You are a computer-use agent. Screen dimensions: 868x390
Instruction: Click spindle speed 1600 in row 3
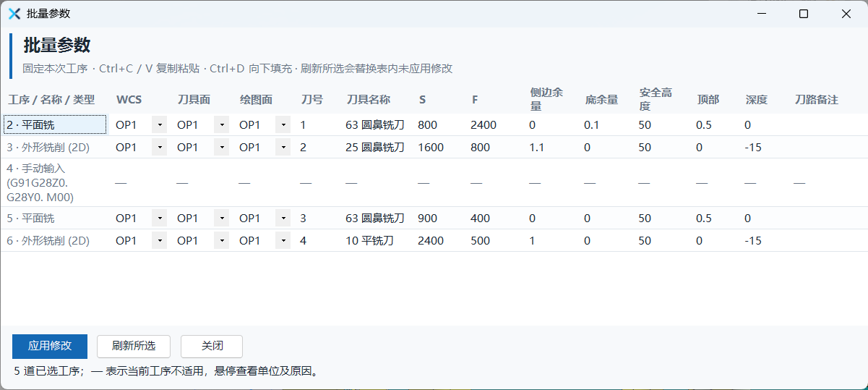pyautogui.click(x=431, y=147)
